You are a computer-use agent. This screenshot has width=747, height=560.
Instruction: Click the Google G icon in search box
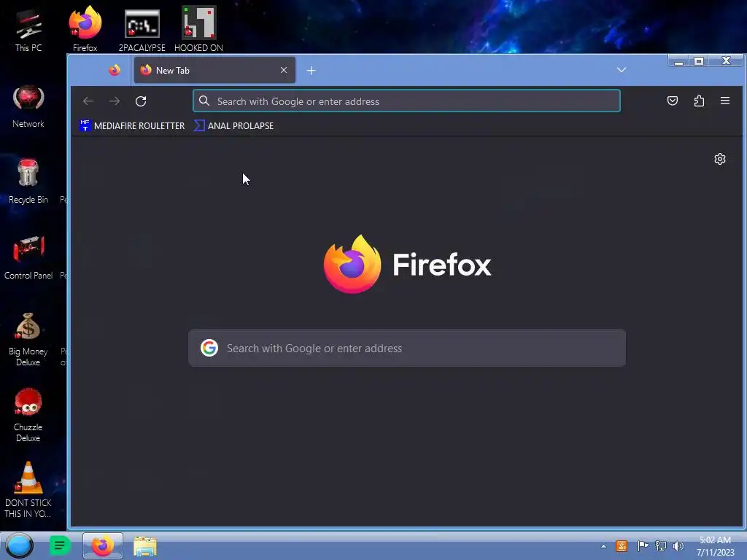pos(209,348)
